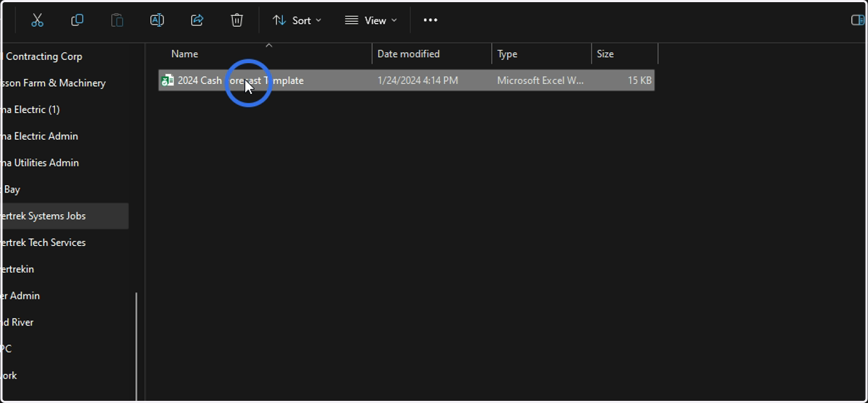The height and width of the screenshot is (403, 868).
Task: Select the 2024 Cash Forecast Template file
Action: tap(407, 80)
